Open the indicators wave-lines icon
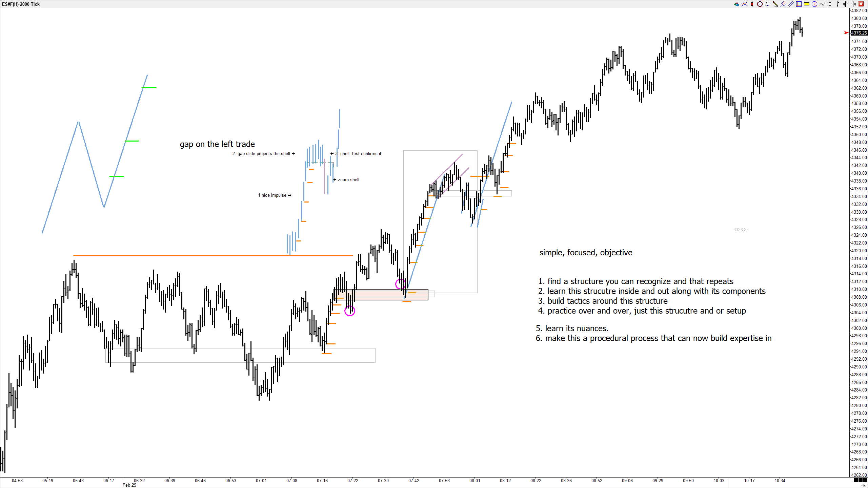This screenshot has height=488, width=868. click(744, 4)
